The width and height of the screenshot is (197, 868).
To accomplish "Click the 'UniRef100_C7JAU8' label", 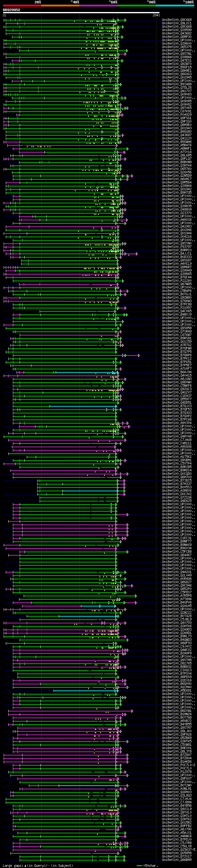I will (x=177, y=440).
